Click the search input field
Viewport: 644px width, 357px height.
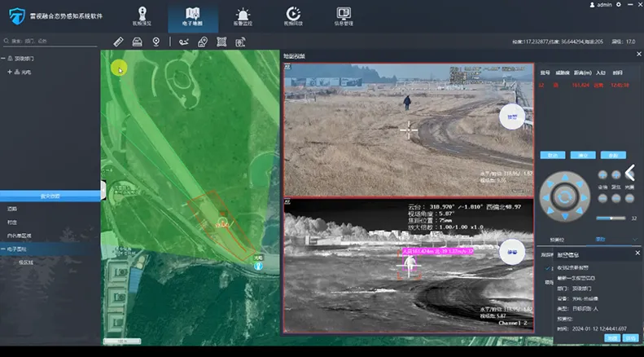[49, 40]
